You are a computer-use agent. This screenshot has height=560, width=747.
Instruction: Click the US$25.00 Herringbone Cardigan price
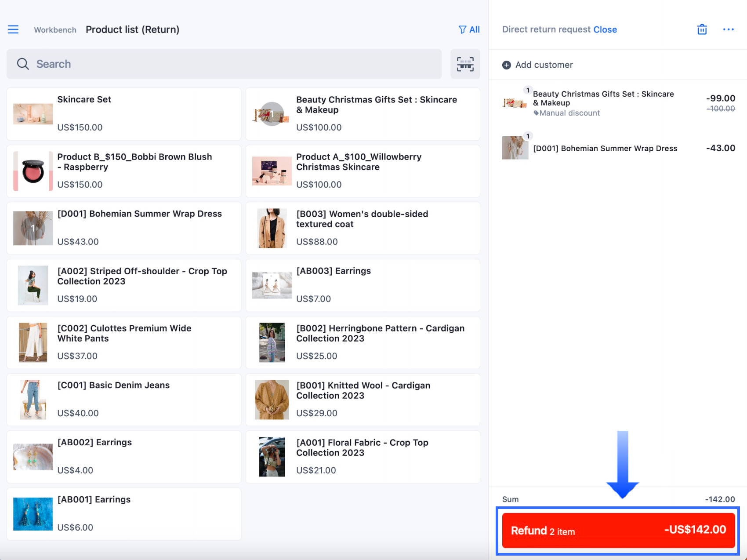click(x=317, y=356)
